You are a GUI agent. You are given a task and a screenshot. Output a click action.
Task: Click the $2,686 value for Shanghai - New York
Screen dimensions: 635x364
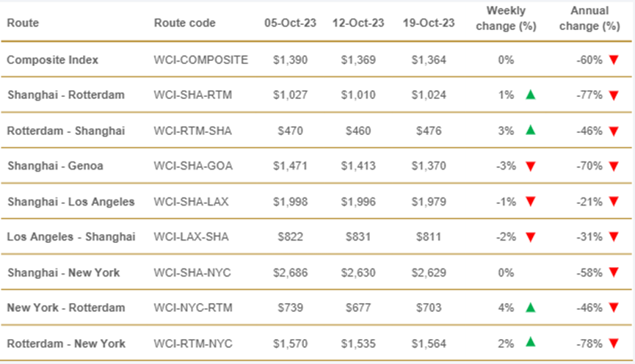point(291,272)
